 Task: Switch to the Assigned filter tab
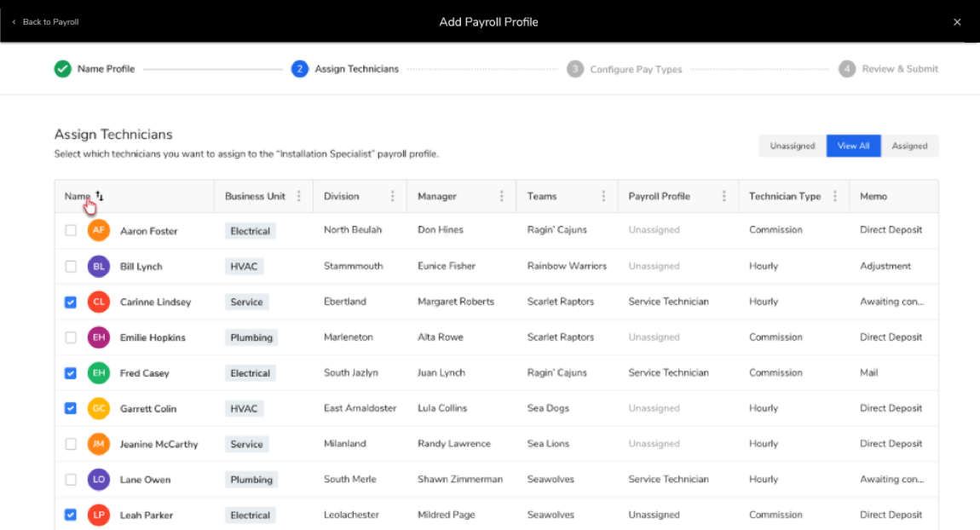(x=909, y=146)
